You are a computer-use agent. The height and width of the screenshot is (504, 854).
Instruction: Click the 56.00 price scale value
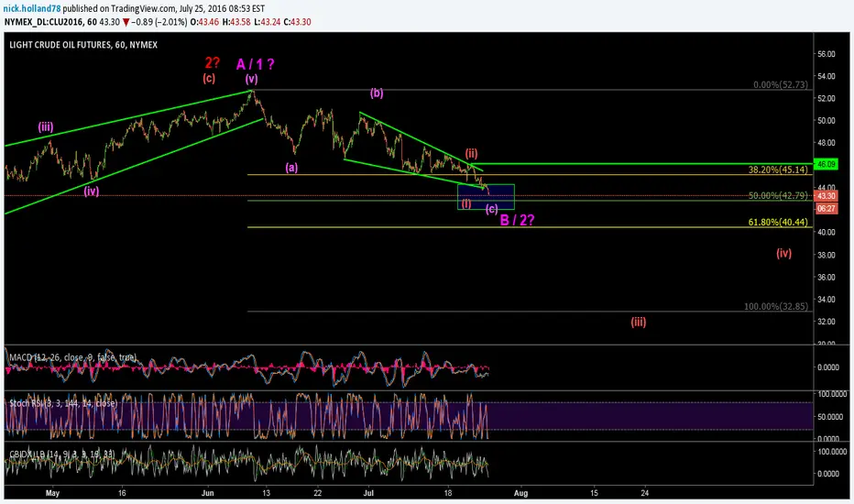click(827, 54)
